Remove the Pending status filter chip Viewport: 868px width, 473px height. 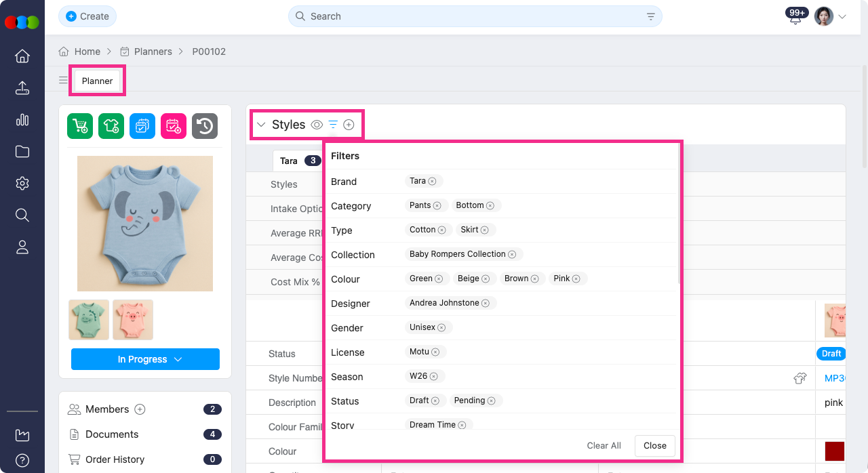[x=491, y=400]
